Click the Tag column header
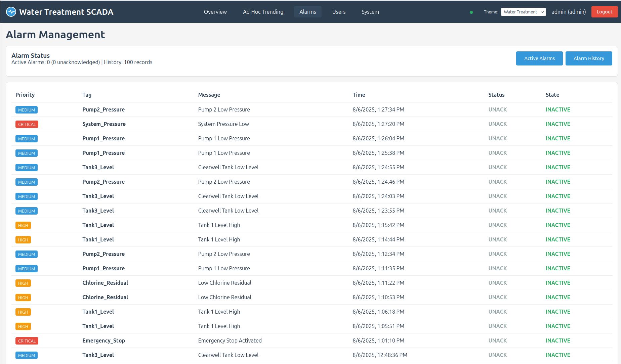Screen dimensions: 621x364 (87, 95)
